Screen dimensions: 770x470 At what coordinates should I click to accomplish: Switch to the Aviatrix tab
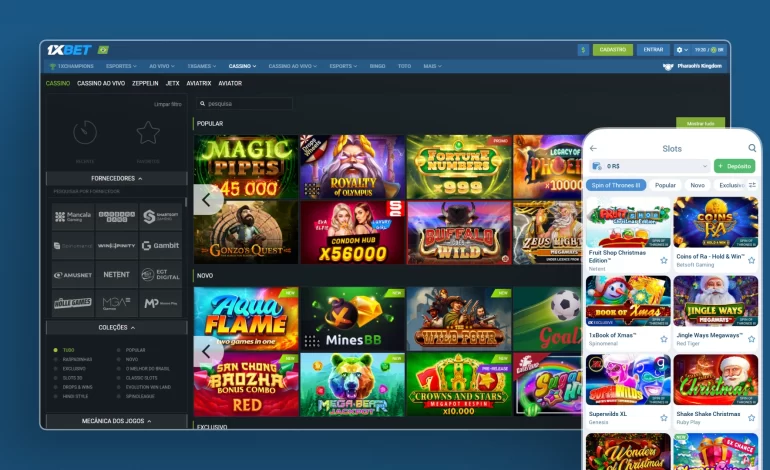click(x=198, y=83)
